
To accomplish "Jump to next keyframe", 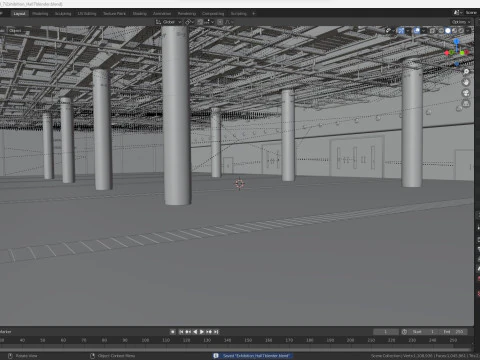I will (x=209, y=332).
